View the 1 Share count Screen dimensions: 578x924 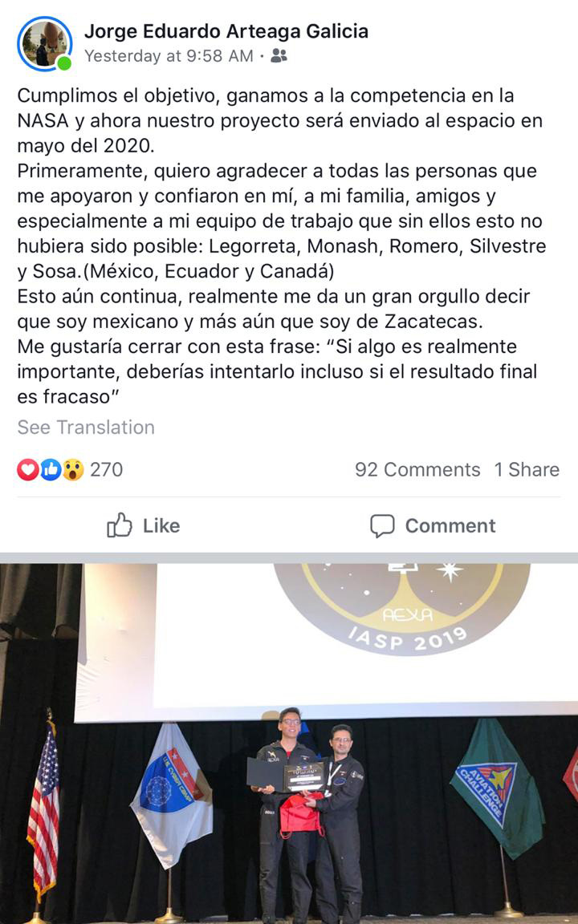[x=527, y=470]
